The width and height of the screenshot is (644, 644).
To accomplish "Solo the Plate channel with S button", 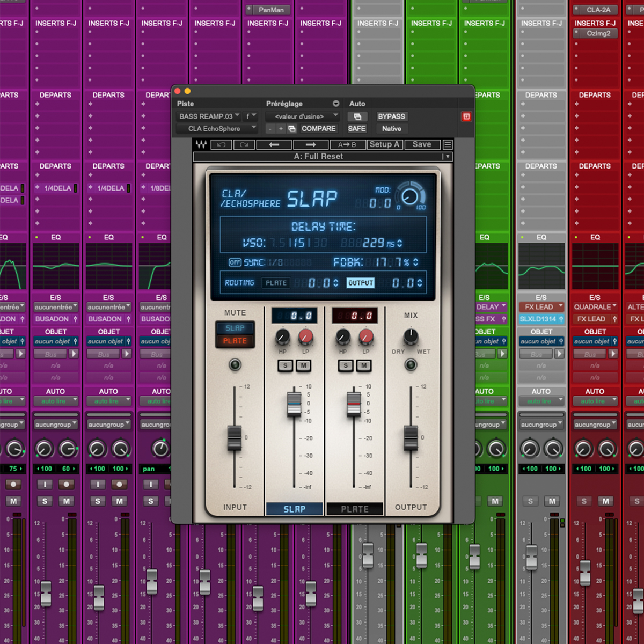I will point(346,365).
